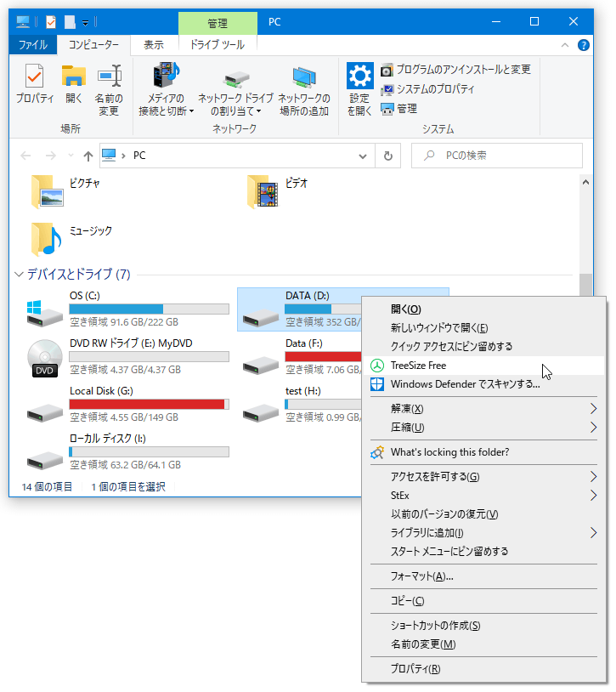
Task: Click the refresh button beside address bar
Action: pos(388,156)
